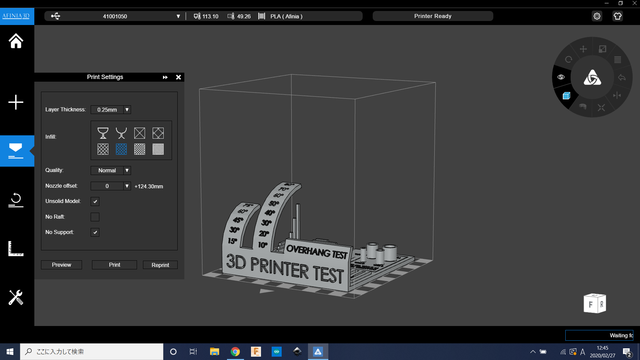The image size is (640, 360).
Task: Choose the surface-only infill icon
Action: tap(121, 133)
